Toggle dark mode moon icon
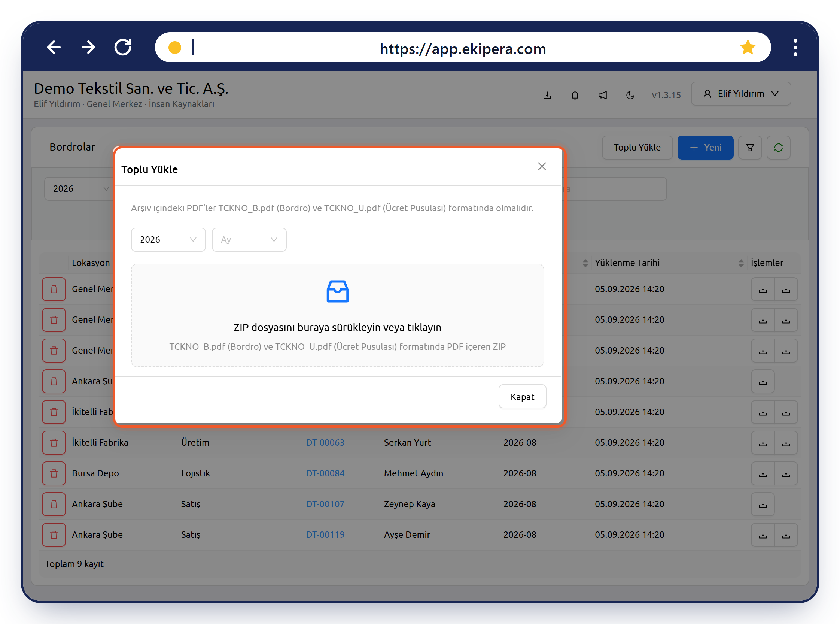This screenshot has height=624, width=840. [x=630, y=95]
